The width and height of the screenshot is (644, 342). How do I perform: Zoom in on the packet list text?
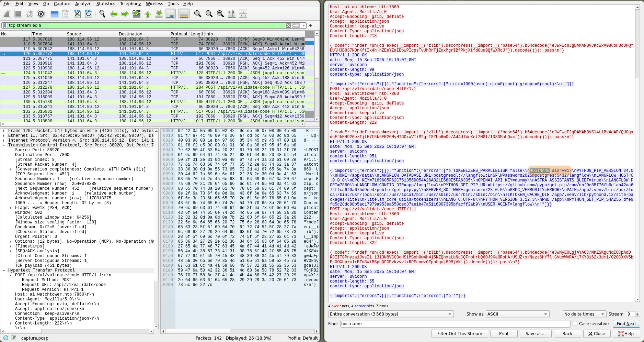pyautogui.click(x=197, y=14)
